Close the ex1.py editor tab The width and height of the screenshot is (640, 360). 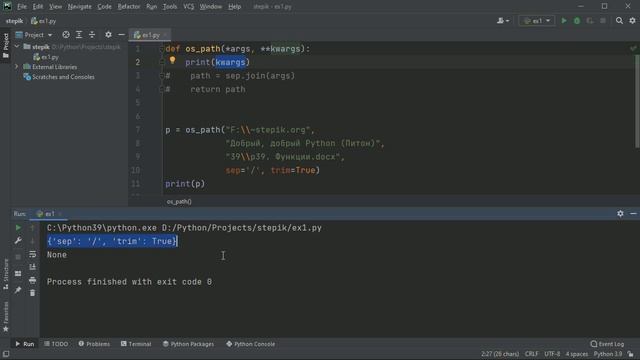[x=166, y=35]
